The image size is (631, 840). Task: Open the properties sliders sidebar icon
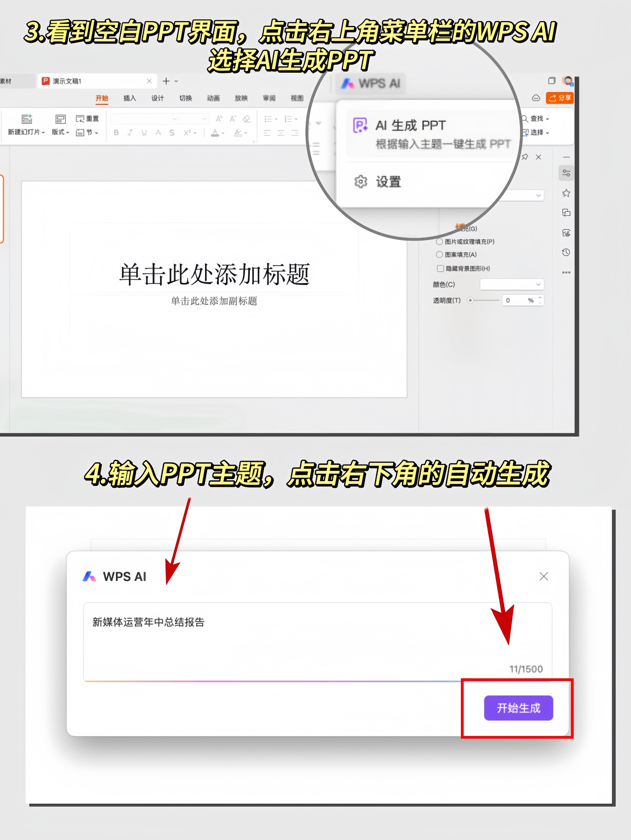pos(566,173)
